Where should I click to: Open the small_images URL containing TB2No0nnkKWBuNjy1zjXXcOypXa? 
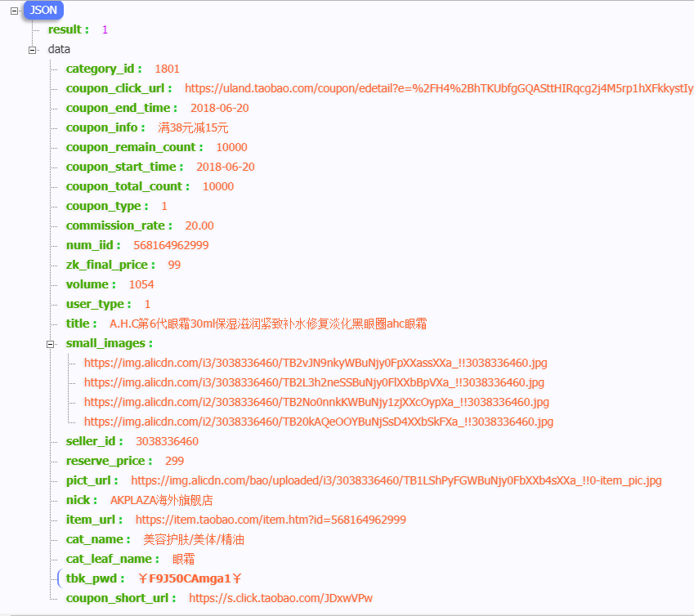(316, 402)
